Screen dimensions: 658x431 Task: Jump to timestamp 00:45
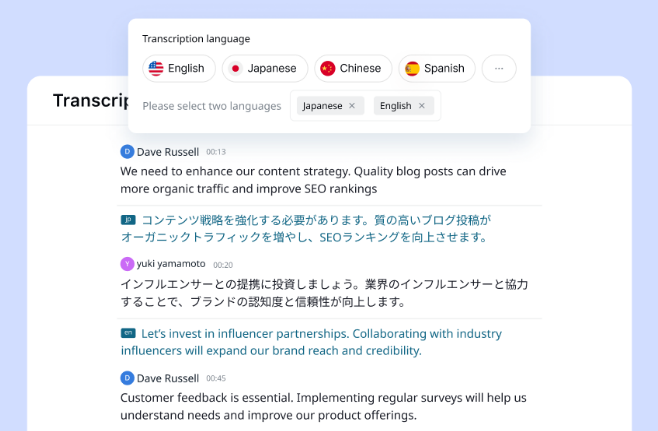(216, 379)
